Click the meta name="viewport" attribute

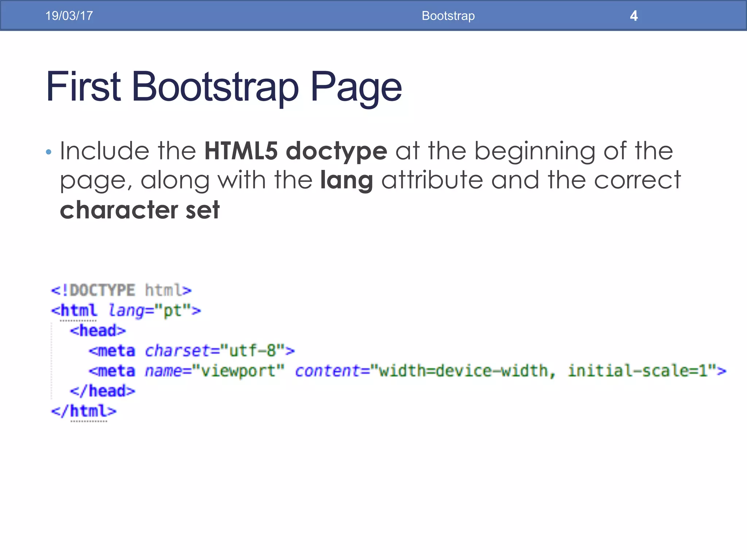coord(215,371)
